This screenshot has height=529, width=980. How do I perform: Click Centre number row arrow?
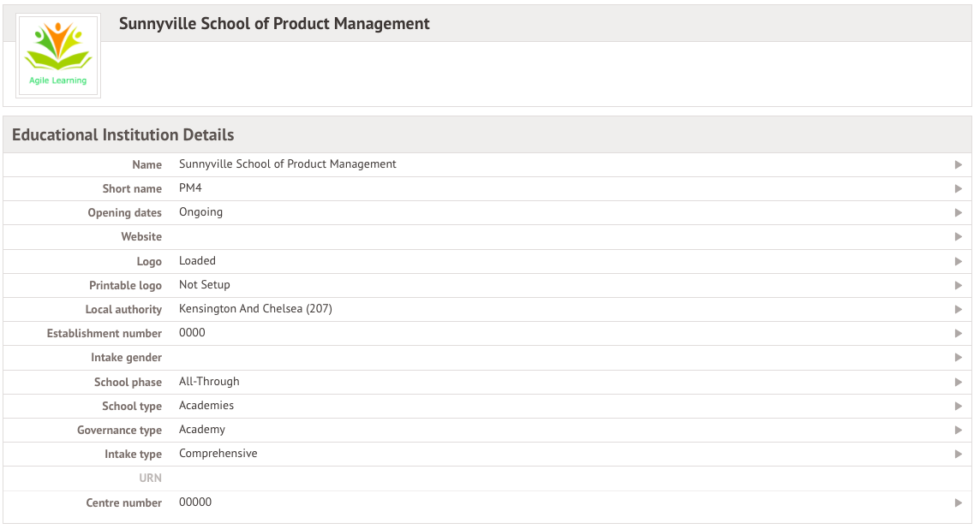[958, 502]
